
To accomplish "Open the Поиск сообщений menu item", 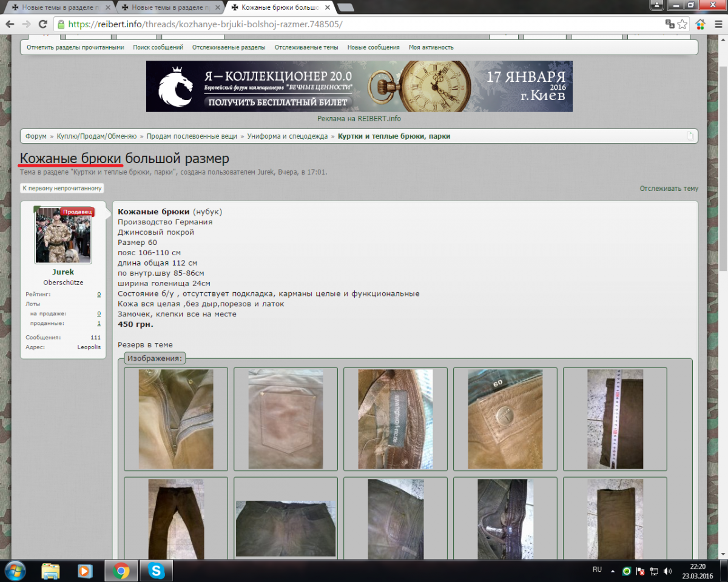I will [158, 47].
